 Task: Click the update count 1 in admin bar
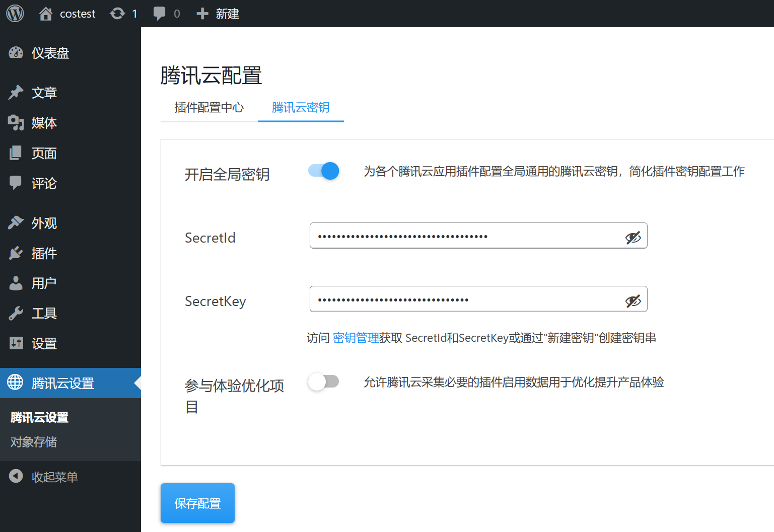tap(134, 14)
